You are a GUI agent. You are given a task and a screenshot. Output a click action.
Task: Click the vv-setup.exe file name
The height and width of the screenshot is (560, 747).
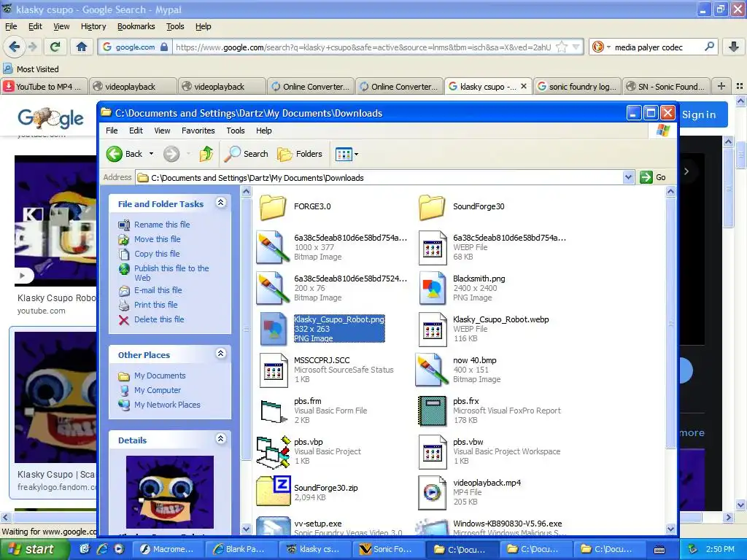click(x=318, y=524)
